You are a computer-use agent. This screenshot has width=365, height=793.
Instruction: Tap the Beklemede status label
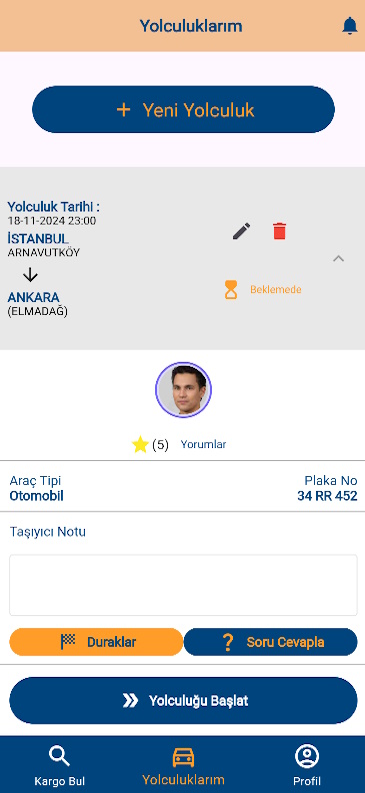tap(276, 290)
